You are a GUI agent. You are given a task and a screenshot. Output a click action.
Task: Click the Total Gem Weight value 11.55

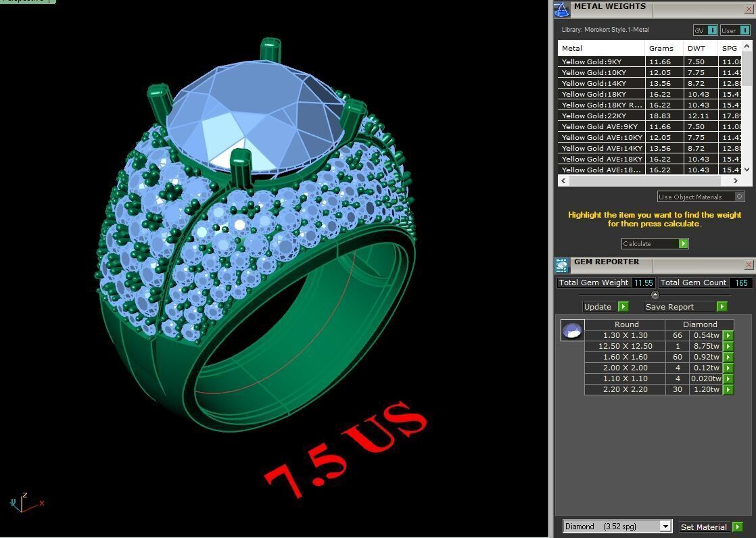tap(643, 283)
